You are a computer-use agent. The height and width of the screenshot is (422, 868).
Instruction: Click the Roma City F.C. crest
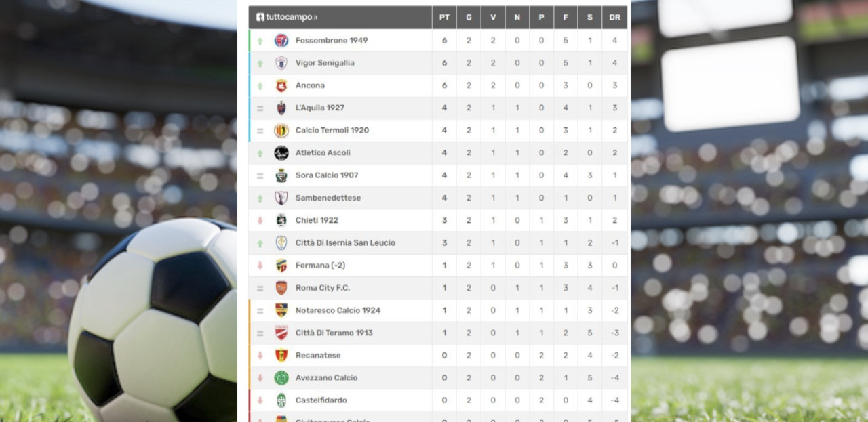tap(281, 288)
